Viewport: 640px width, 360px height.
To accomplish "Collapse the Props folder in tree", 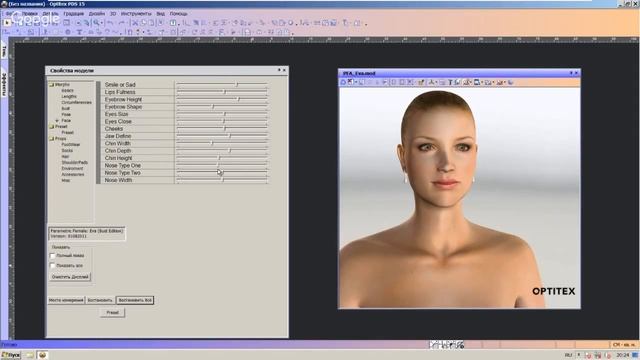I will (52, 139).
